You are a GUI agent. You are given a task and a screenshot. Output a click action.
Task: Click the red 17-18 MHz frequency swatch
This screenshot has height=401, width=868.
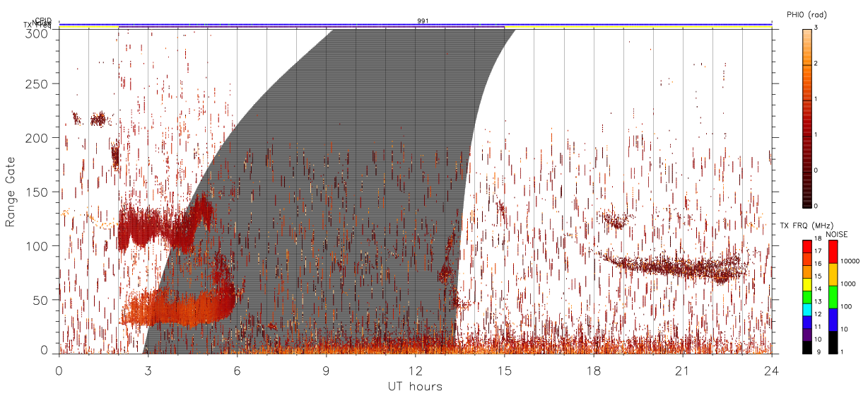pos(806,246)
